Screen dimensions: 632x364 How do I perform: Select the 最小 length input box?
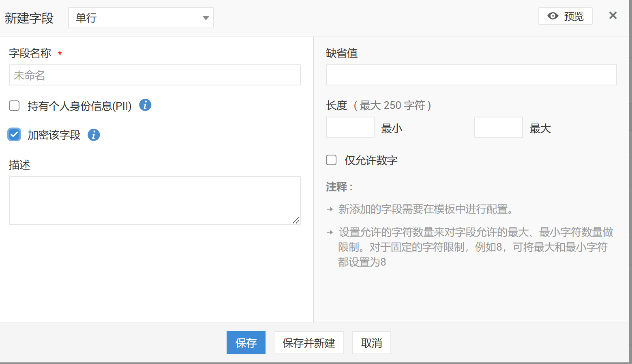point(350,127)
